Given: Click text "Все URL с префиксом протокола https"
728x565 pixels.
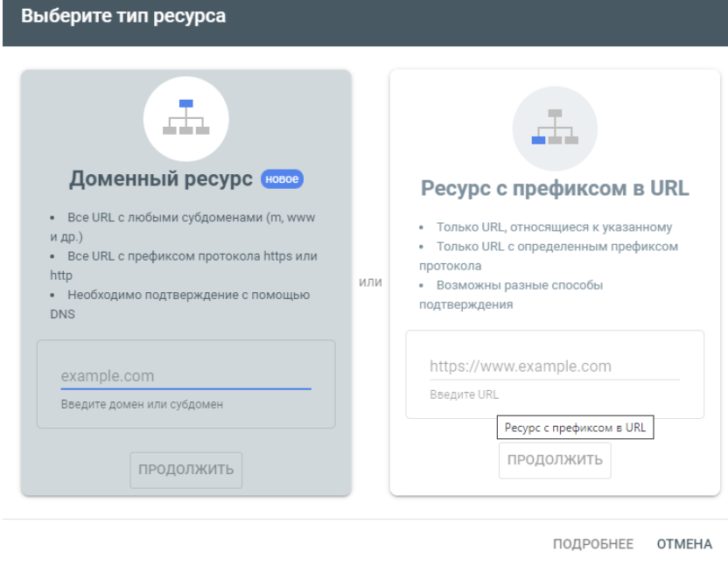Looking at the screenshot, I should [179, 256].
